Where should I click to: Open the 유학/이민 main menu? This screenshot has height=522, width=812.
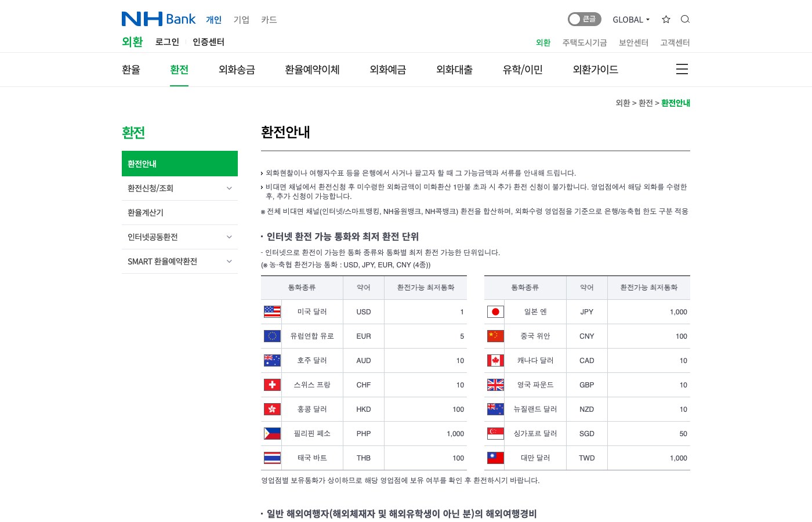[523, 70]
